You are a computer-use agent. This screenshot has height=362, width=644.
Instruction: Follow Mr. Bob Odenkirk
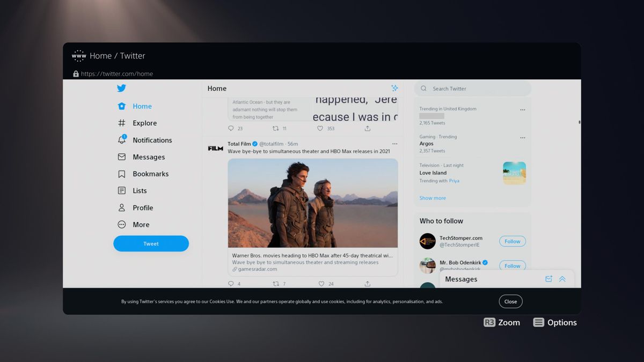pyautogui.click(x=512, y=265)
